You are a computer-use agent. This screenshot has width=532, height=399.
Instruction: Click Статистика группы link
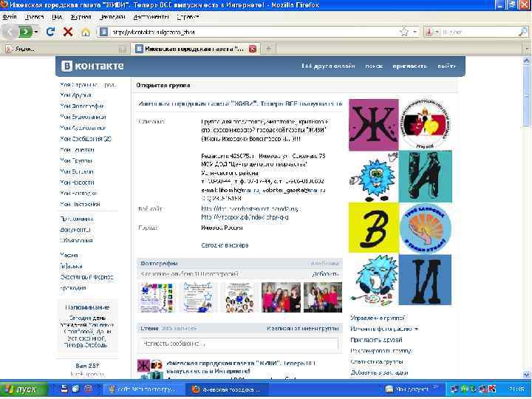pyautogui.click(x=377, y=361)
